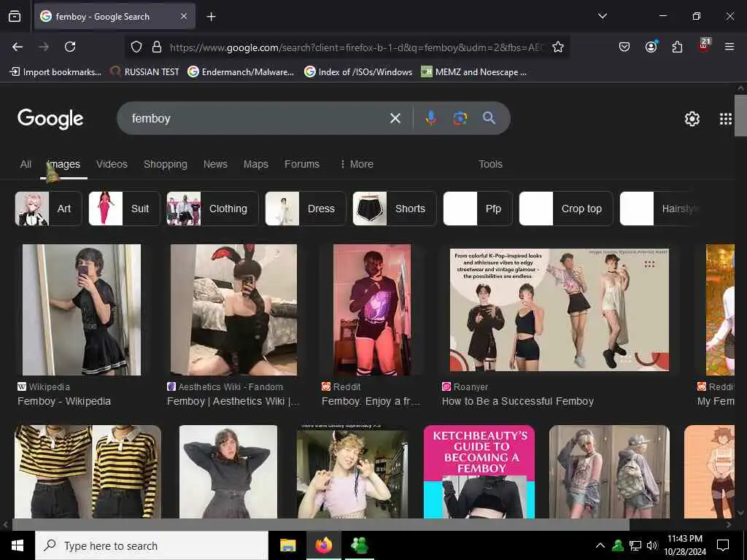Switch to the Forums tab
The height and width of the screenshot is (560, 747).
click(301, 164)
